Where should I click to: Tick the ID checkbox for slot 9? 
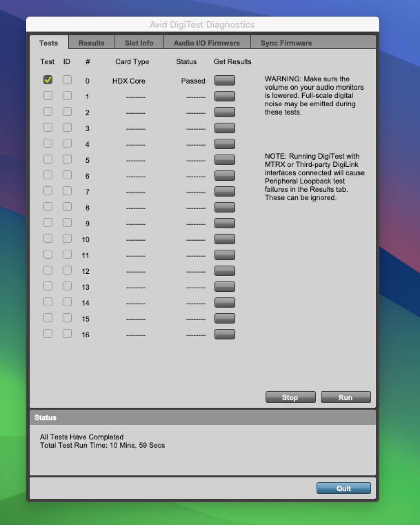pyautogui.click(x=67, y=223)
